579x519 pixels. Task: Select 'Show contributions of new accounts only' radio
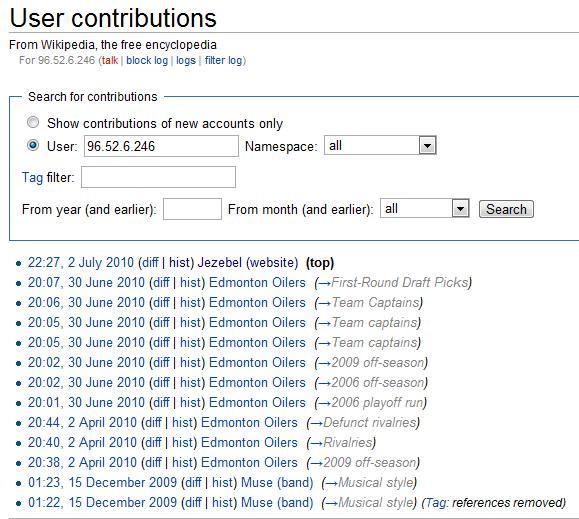(x=33, y=122)
